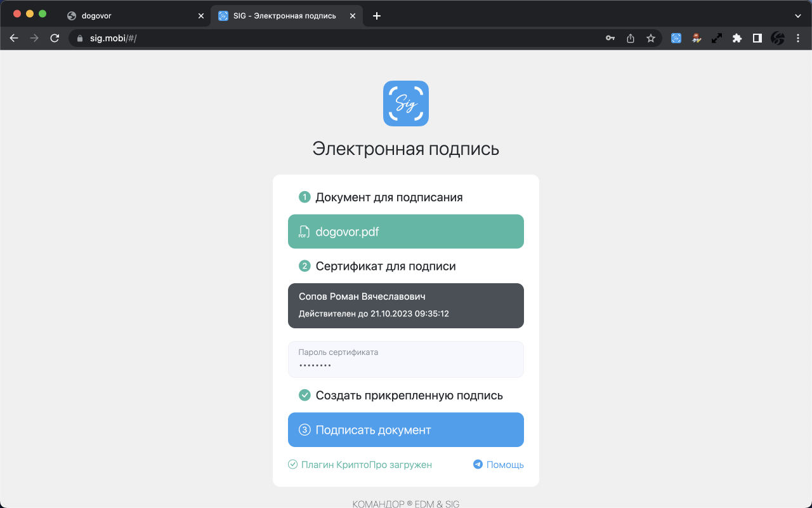
Task: Click the Пароль сертификата password field
Action: pos(405,359)
